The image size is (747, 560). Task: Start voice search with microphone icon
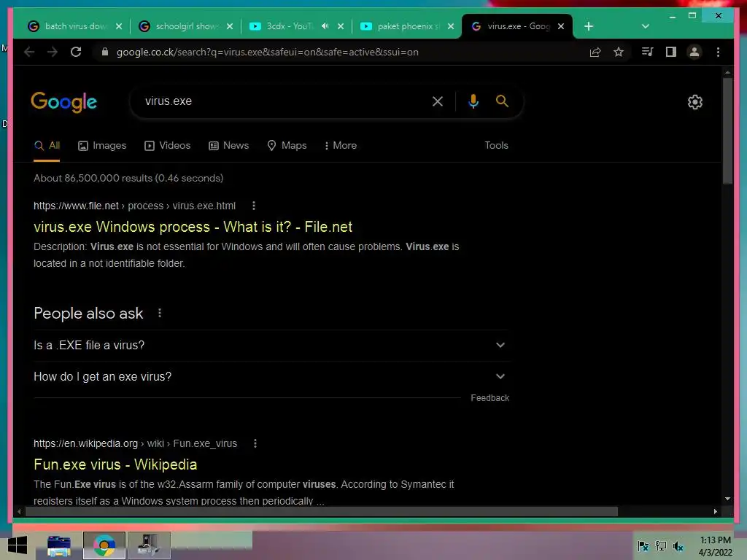(473, 101)
